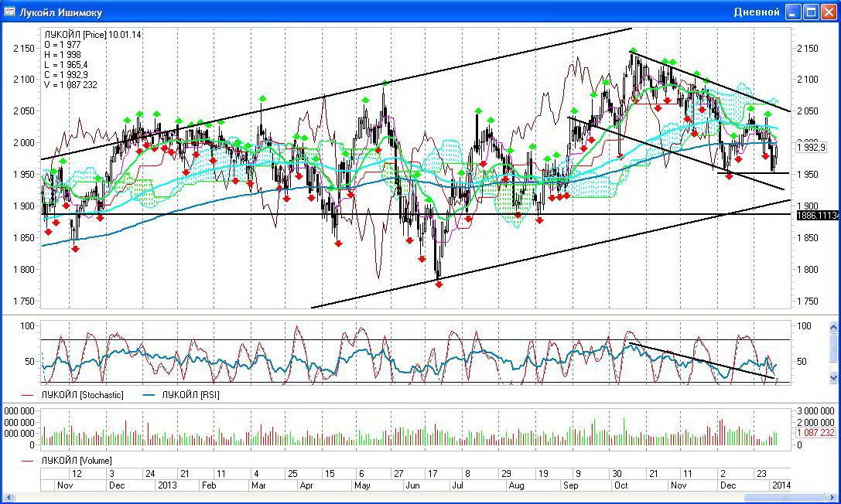Click the horizontal scrollbar left arrow
The width and height of the screenshot is (841, 504).
coord(9,498)
